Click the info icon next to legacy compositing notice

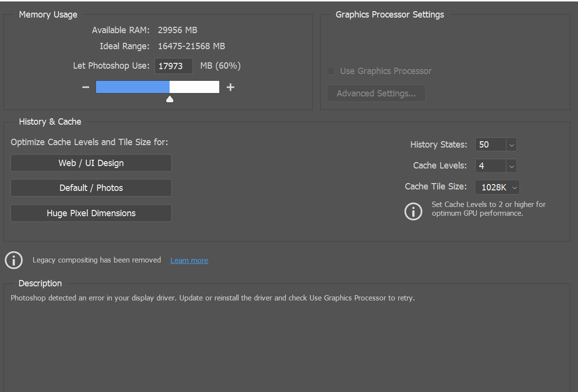point(13,260)
